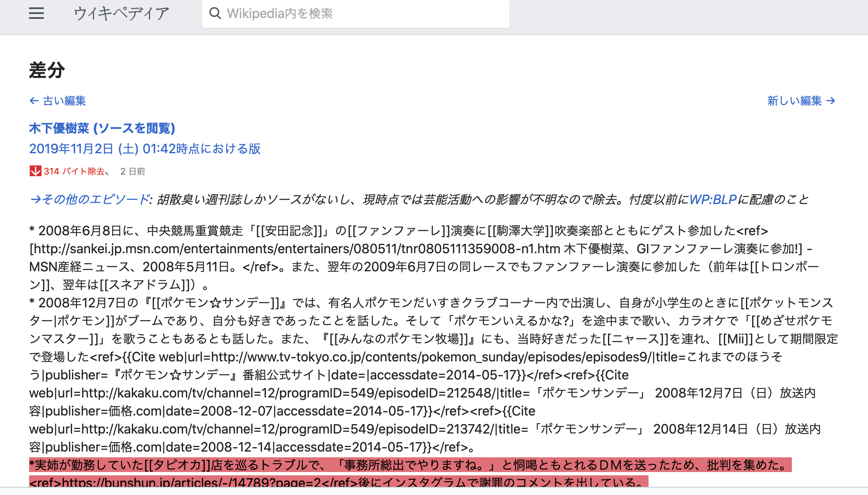
Task: Open the 2019年11月2日 01:42 revision link
Action: 145,149
